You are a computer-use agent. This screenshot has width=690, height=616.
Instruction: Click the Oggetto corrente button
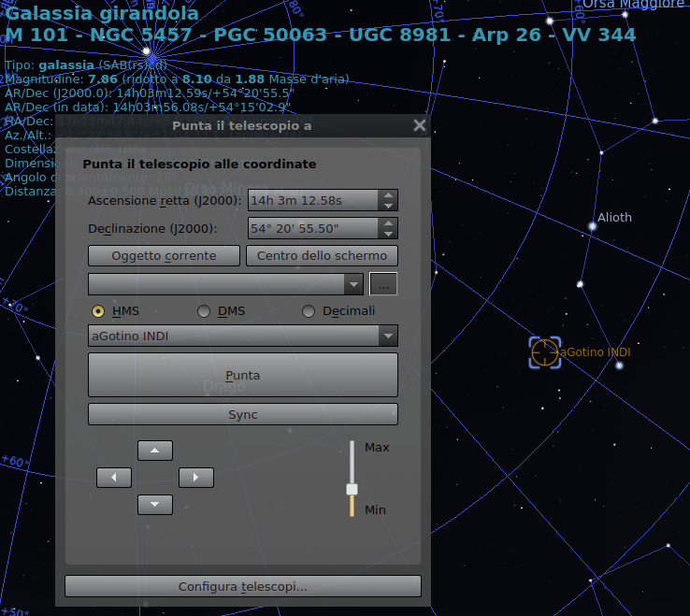click(164, 255)
